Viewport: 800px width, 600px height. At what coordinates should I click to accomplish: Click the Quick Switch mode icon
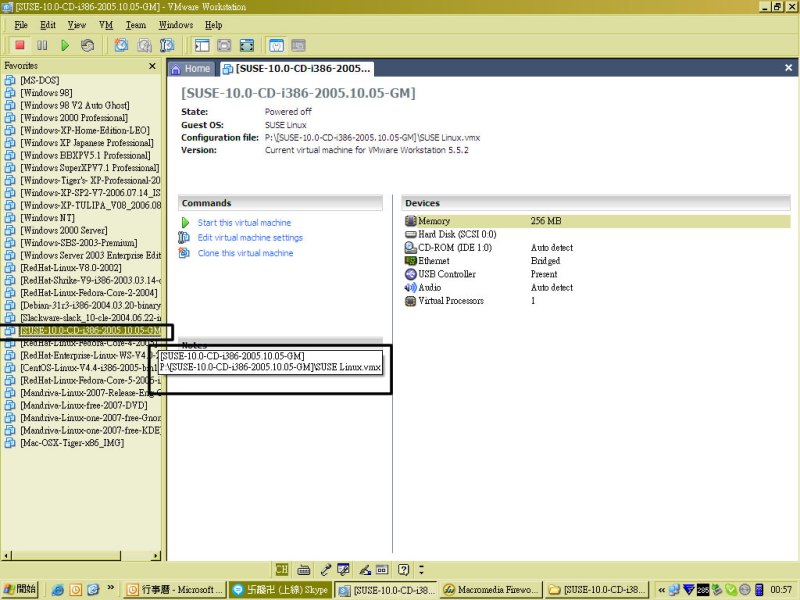pyautogui.click(x=224, y=45)
